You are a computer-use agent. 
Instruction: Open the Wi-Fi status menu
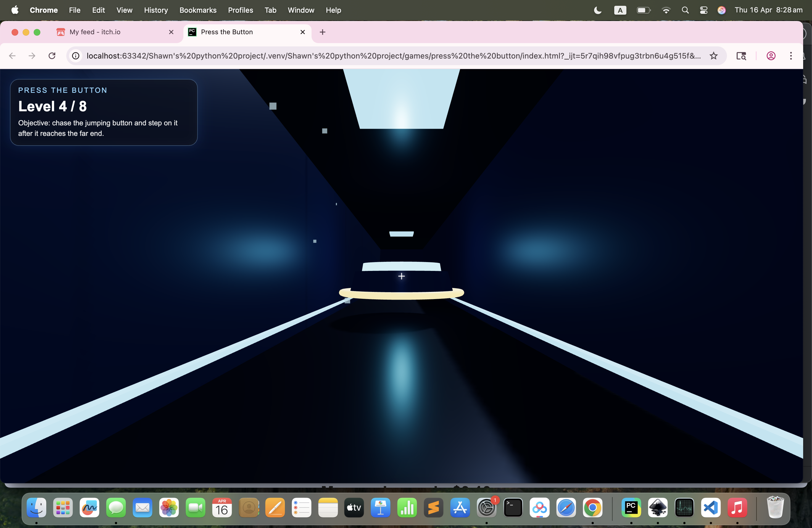click(x=666, y=10)
